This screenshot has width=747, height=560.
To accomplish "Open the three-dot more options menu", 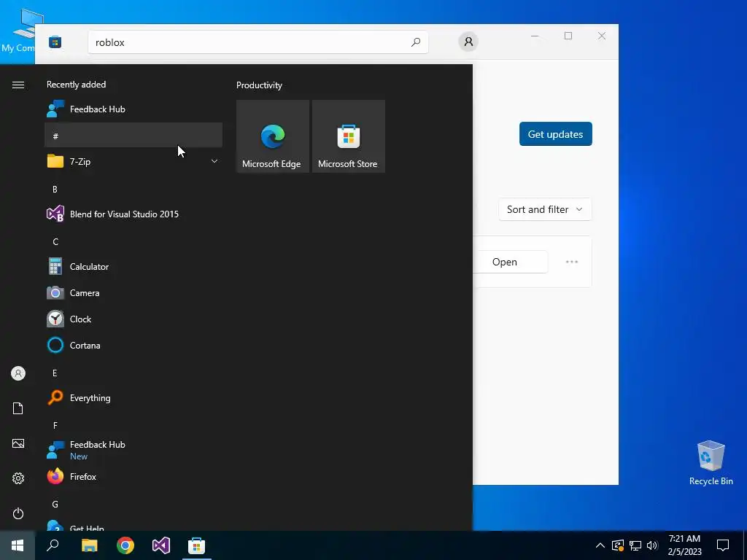I will tap(572, 262).
